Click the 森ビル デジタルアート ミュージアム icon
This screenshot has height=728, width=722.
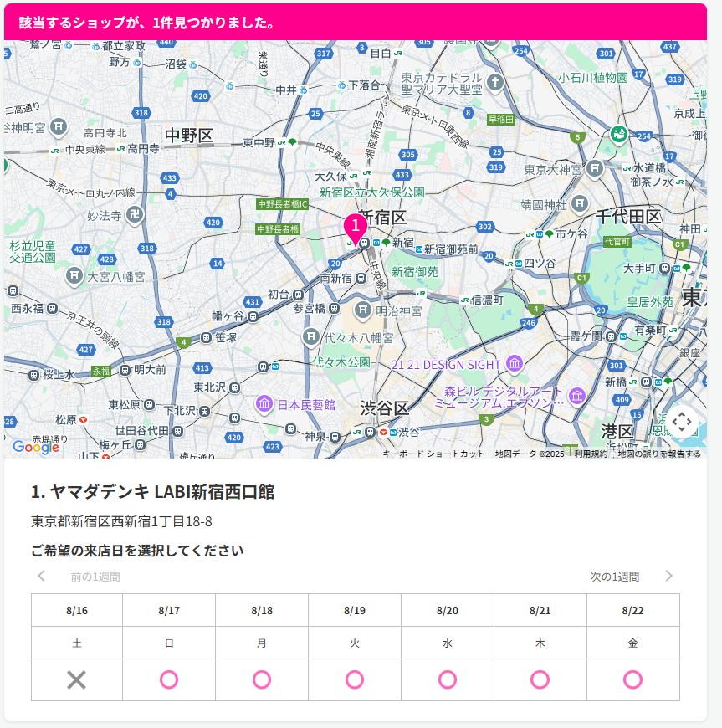[x=576, y=395]
